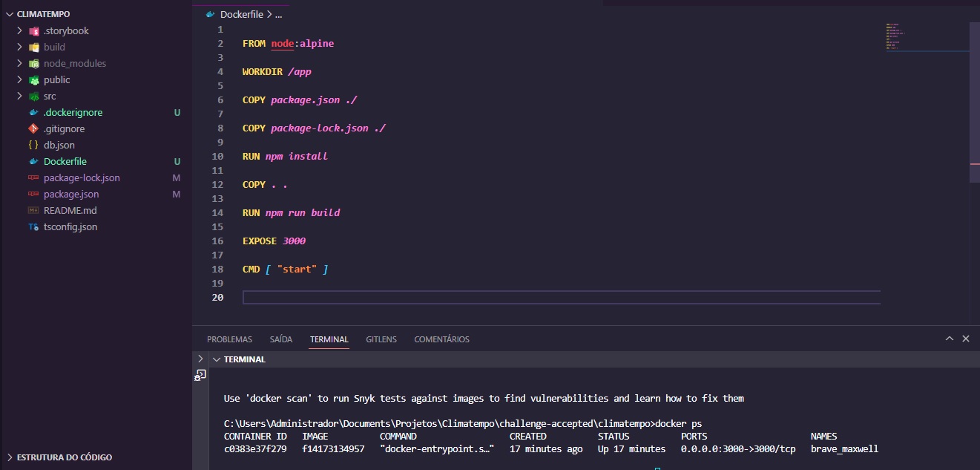Close the bottom panel with X
The image size is (980, 470).
pos(966,339)
